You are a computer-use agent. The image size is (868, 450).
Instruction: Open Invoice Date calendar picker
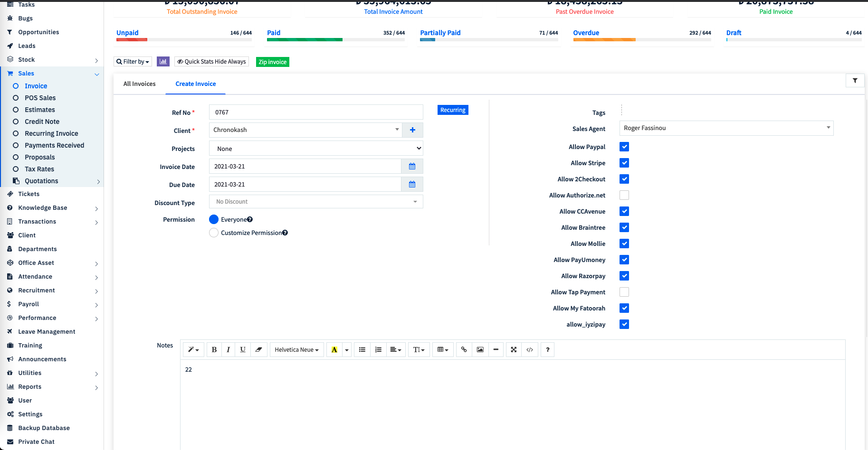pos(412,167)
